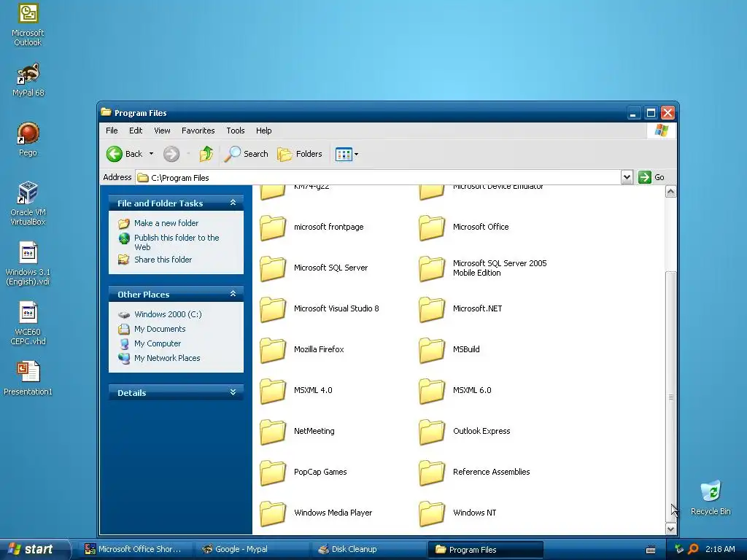Click the vertical scrollbar thumb

click(671, 397)
